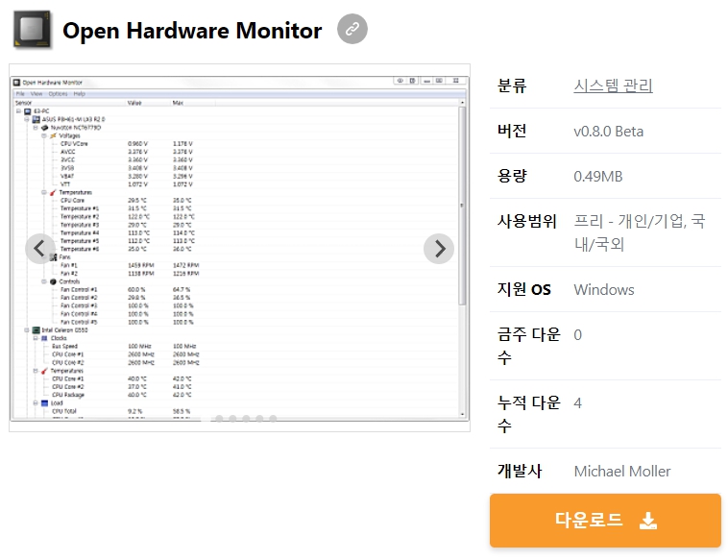
Task: Click the 버전 label
Action: point(512,131)
